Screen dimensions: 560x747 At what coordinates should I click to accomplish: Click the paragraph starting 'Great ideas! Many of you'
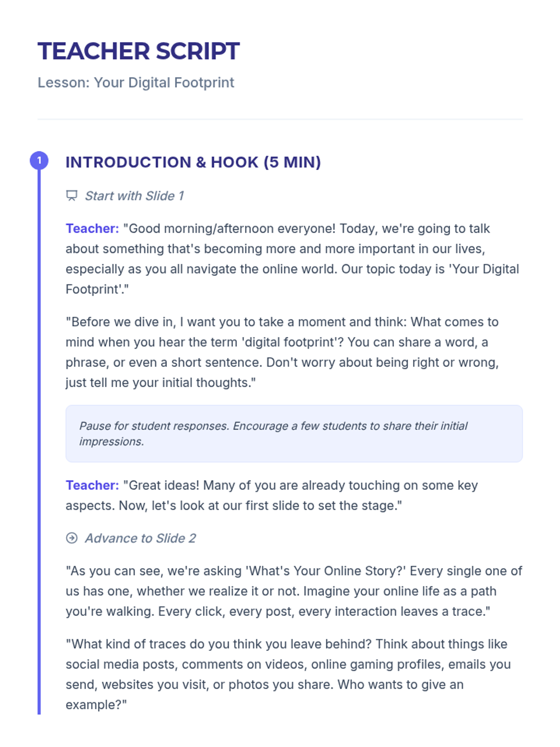[272, 495]
